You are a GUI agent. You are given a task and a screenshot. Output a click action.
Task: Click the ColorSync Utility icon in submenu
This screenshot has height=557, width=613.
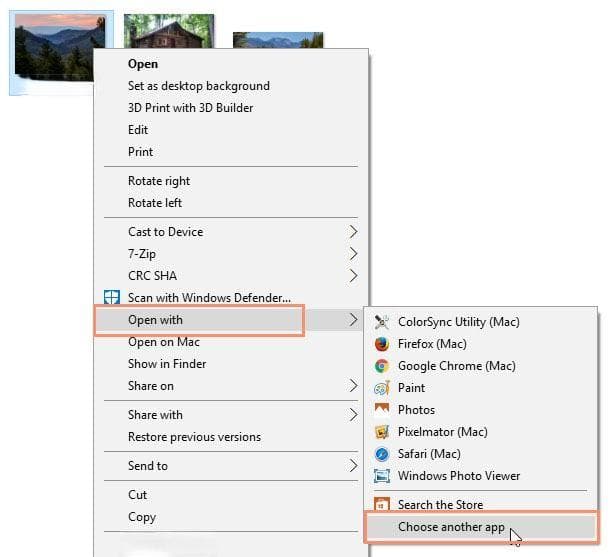[382, 322]
